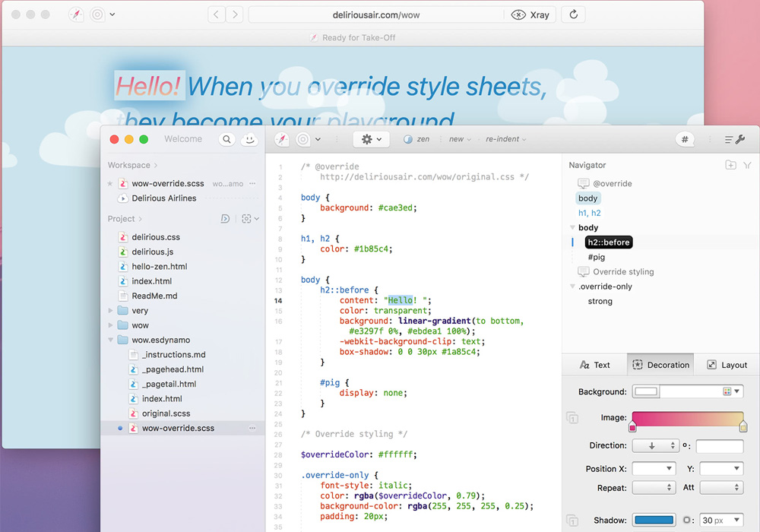760x532 pixels.
Task: Click the blue Shadow color swatch
Action: 655,520
